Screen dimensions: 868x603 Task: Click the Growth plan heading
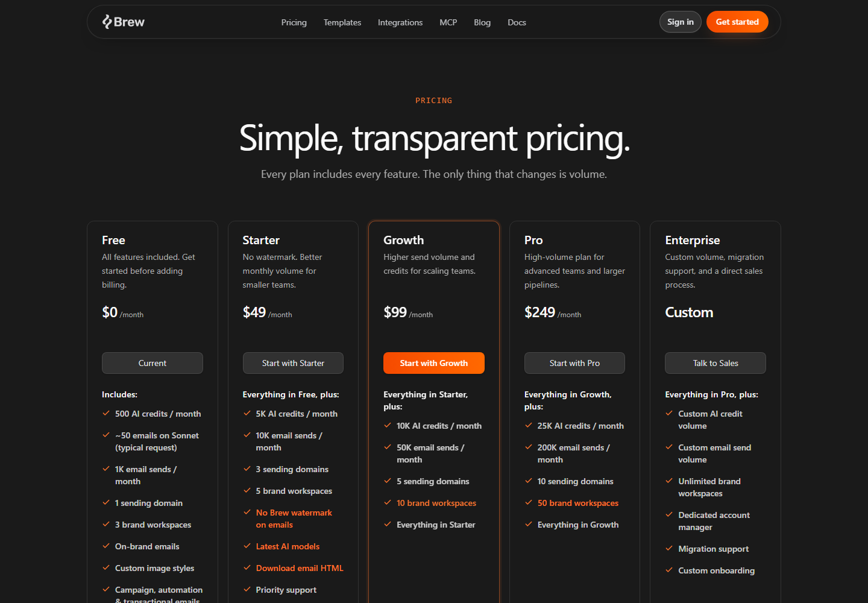(x=404, y=240)
